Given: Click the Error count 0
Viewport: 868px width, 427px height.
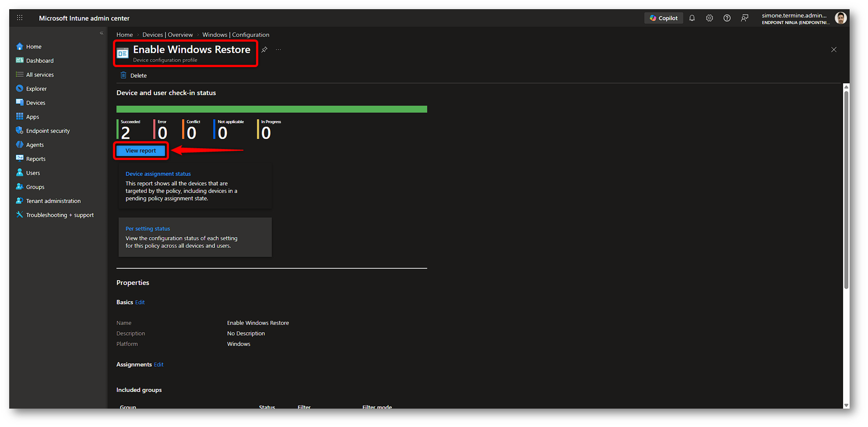Looking at the screenshot, I should 162,133.
